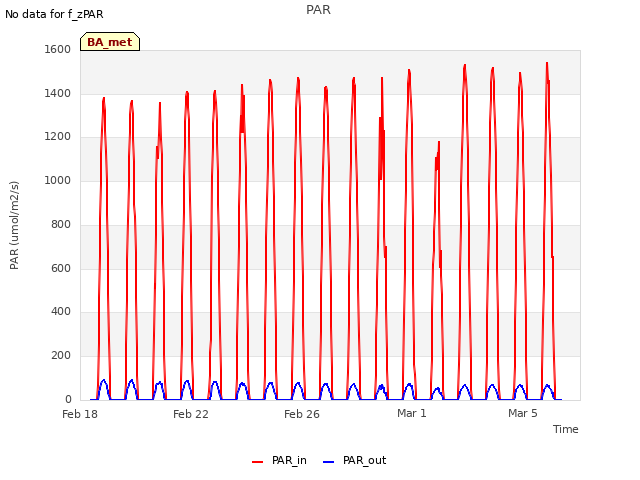
Task: Select the PAR chart title
Action: 318,10
